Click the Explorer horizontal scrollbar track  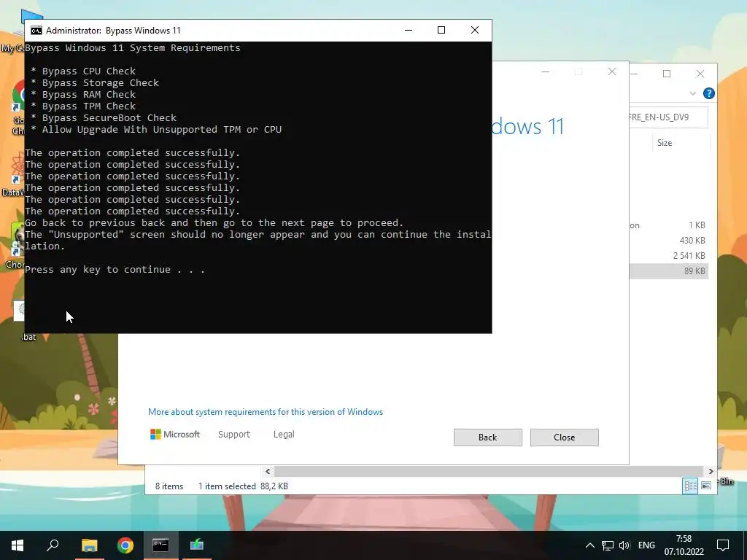tap(489, 472)
